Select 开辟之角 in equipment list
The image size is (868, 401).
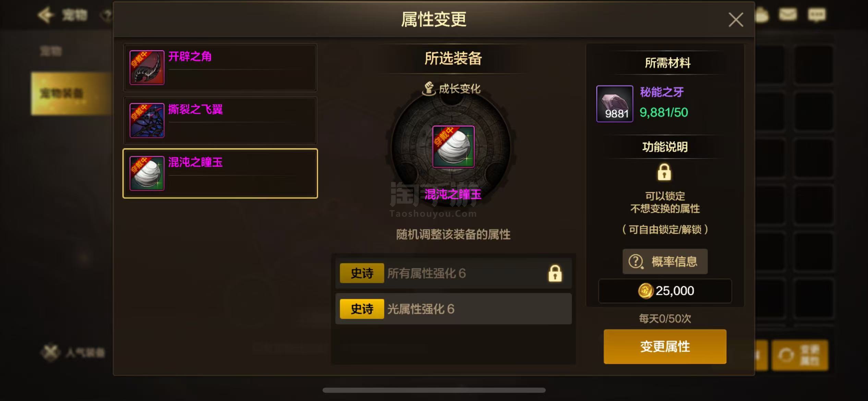220,67
